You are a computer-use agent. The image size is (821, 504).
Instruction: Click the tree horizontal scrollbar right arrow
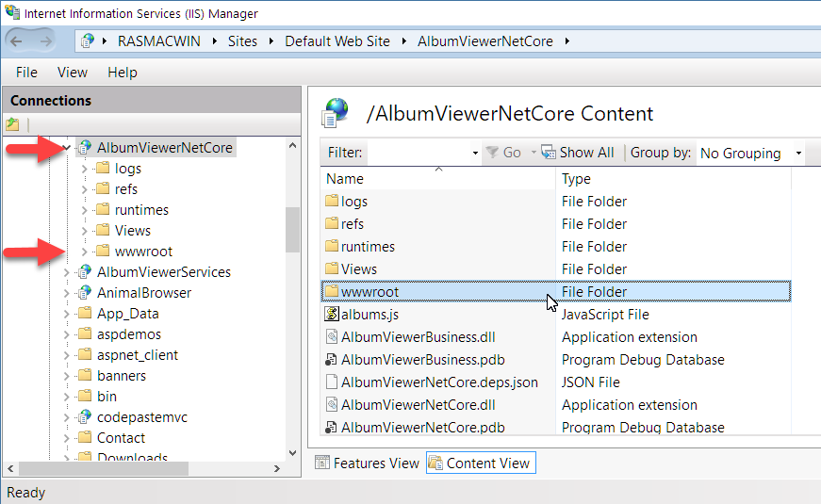[x=277, y=468]
